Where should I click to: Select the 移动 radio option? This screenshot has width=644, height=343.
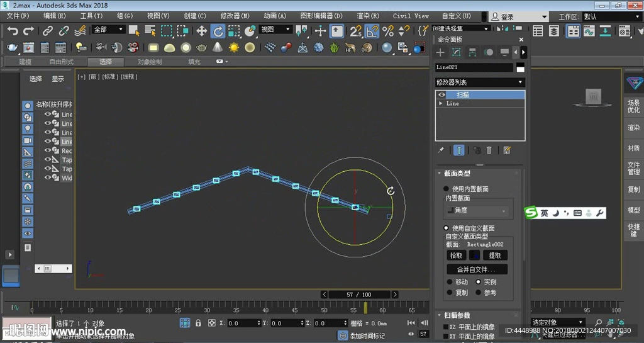coord(449,282)
